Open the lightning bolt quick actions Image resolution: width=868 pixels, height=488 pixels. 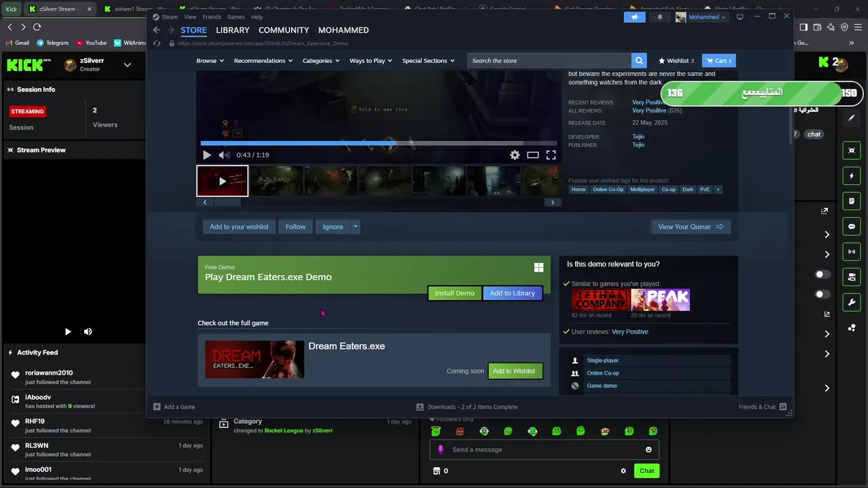(x=852, y=176)
